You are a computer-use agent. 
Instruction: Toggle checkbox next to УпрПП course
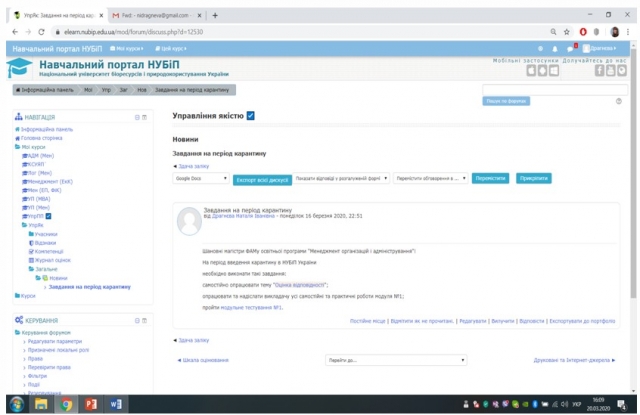click(x=48, y=216)
